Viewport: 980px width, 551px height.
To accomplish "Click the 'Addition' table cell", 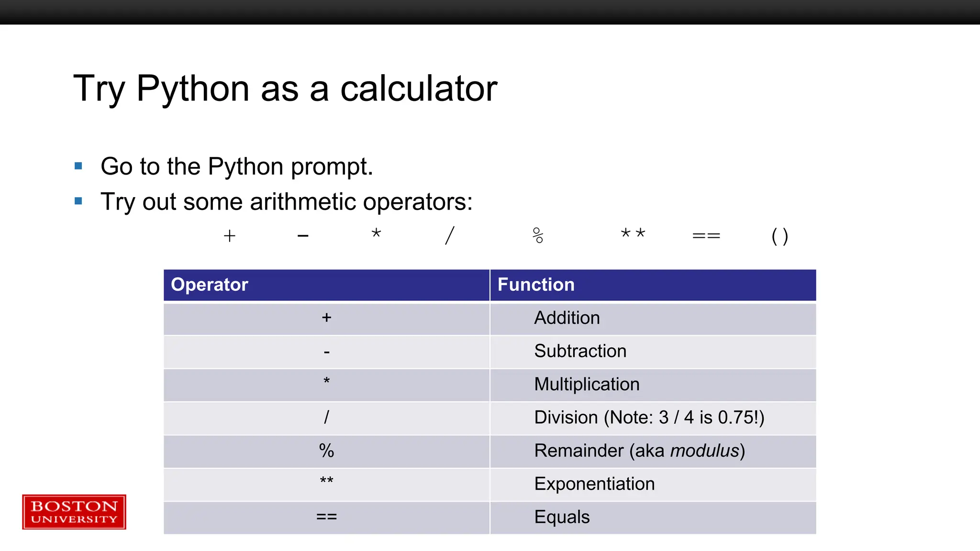I will tap(567, 318).
